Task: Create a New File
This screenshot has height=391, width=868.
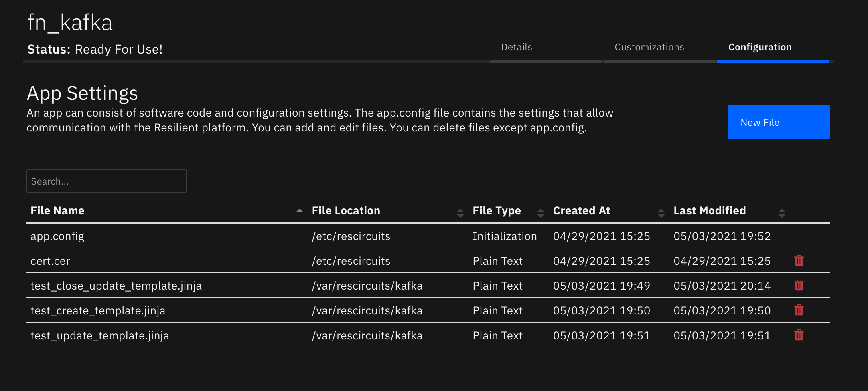Action: (x=779, y=122)
